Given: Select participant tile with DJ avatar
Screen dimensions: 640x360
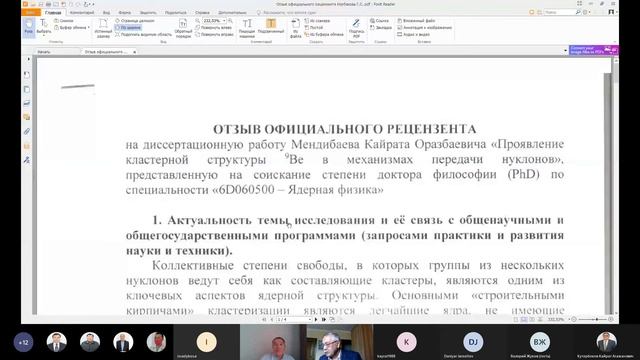Looking at the screenshot, I should 473,342.
